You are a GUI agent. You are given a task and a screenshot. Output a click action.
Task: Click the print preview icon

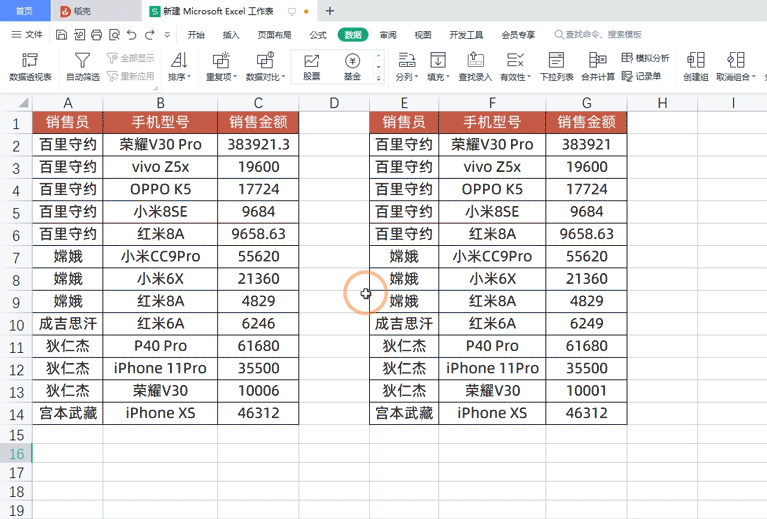(114, 35)
